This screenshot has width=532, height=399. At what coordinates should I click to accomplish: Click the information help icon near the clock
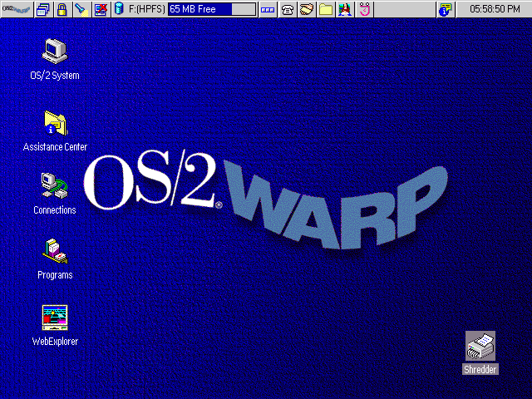click(446, 9)
